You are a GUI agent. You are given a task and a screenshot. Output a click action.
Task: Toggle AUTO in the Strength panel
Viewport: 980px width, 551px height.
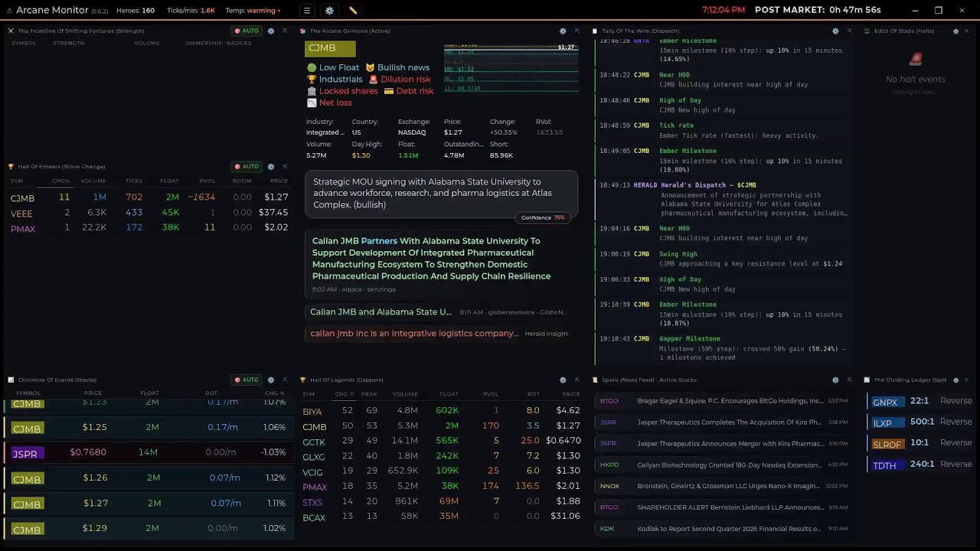(247, 31)
